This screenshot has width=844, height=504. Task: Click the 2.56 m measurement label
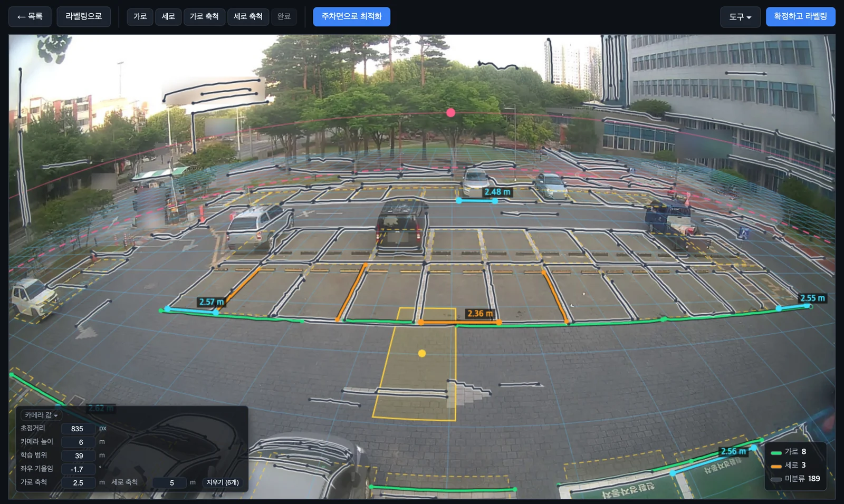(734, 451)
